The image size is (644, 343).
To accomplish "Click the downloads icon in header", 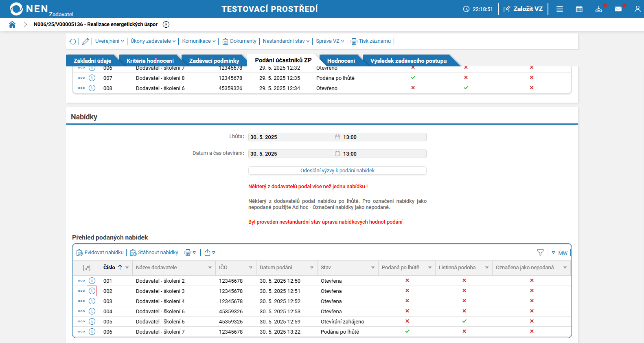I will [598, 9].
